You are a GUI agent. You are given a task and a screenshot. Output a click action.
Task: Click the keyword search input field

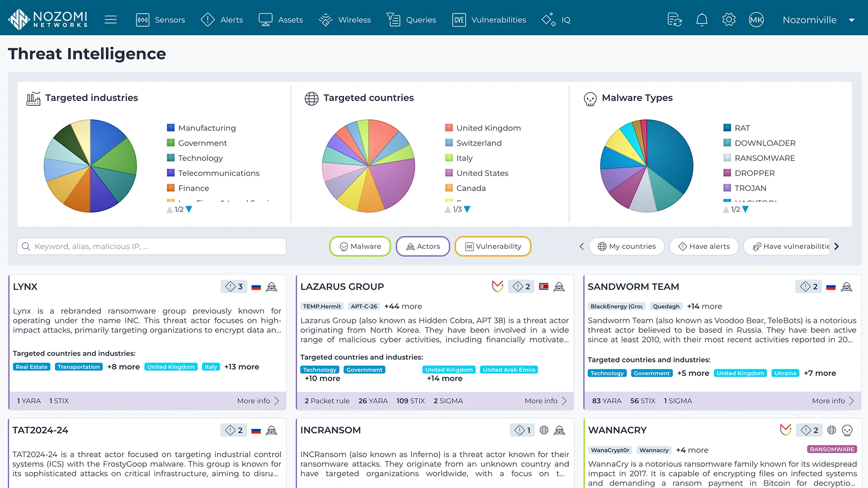tap(151, 246)
